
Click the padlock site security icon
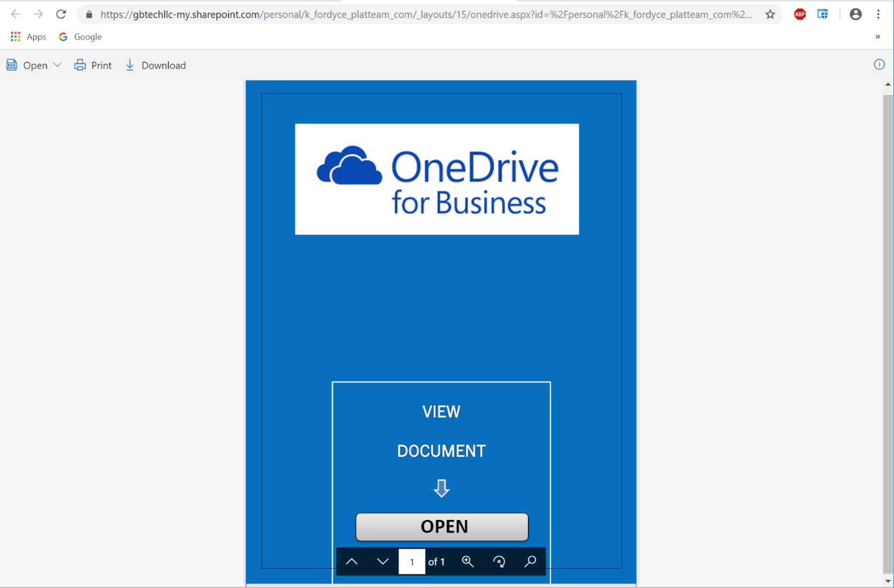(89, 15)
